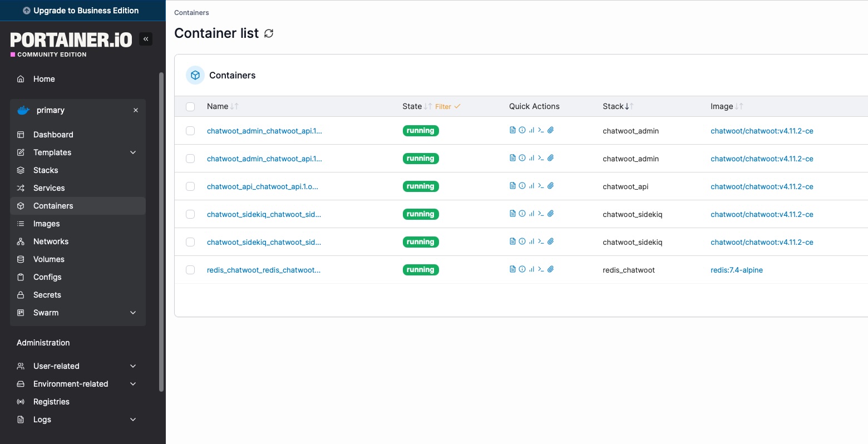Click Upgrade to Business Edition banner

click(x=82, y=11)
